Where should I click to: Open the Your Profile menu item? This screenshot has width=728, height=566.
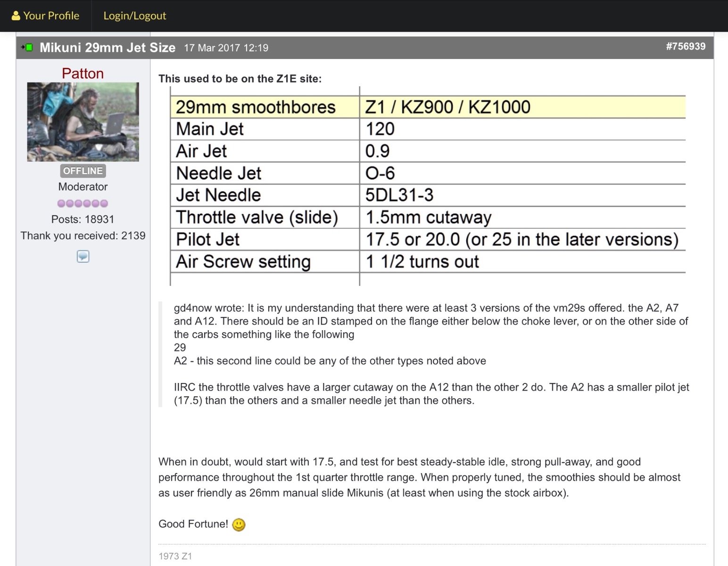point(51,16)
